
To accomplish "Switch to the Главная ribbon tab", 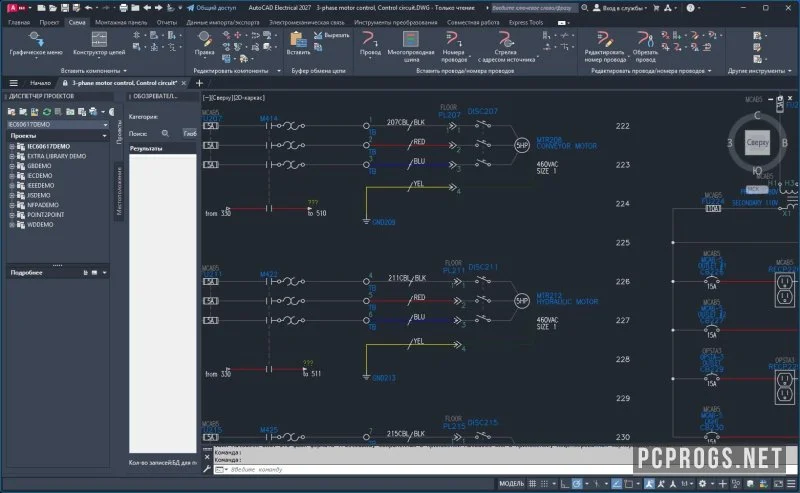I will coord(19,22).
